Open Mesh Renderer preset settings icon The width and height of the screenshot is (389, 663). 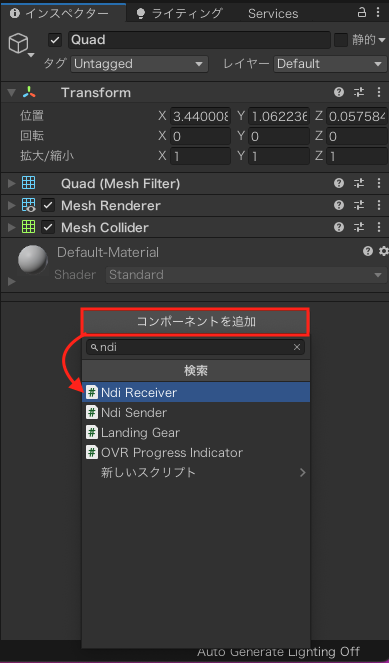[x=359, y=205]
